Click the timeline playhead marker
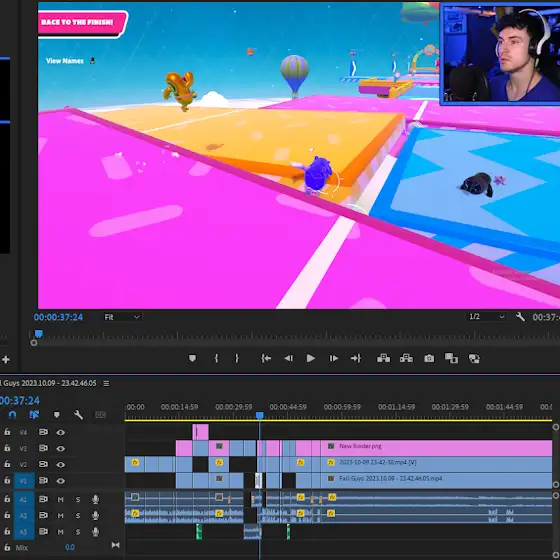This screenshot has height=560, width=560. tap(260, 415)
